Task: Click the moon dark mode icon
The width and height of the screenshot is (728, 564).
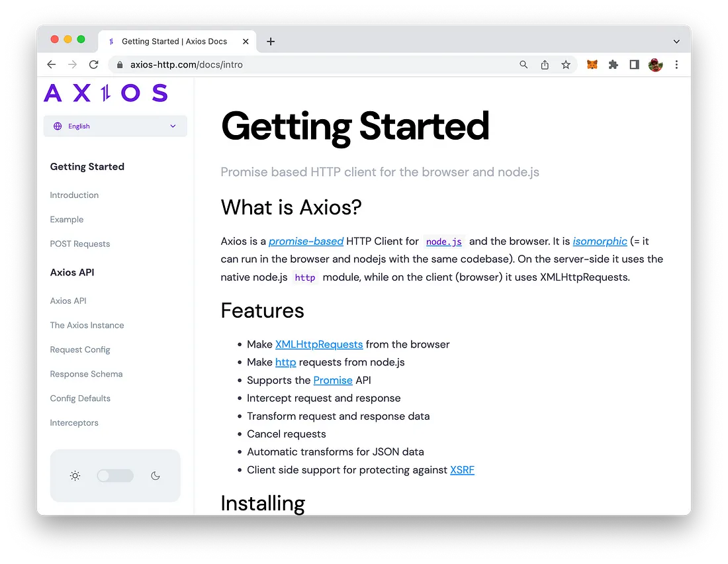Action: tap(156, 476)
